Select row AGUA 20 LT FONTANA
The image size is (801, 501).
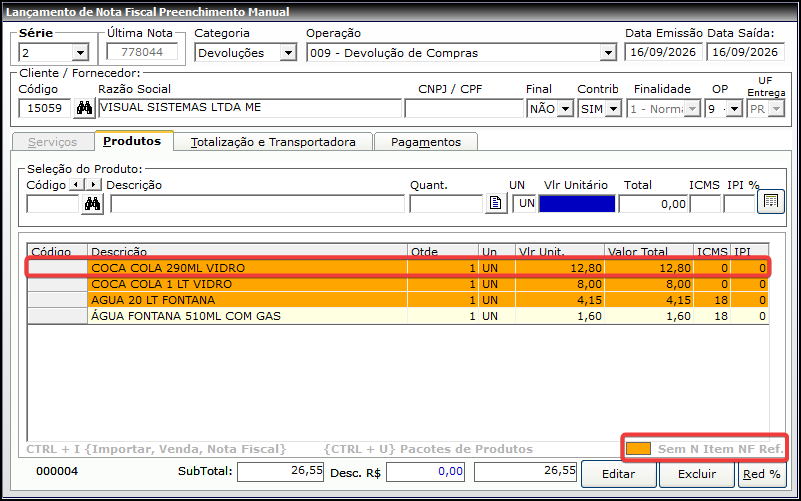pos(398,300)
